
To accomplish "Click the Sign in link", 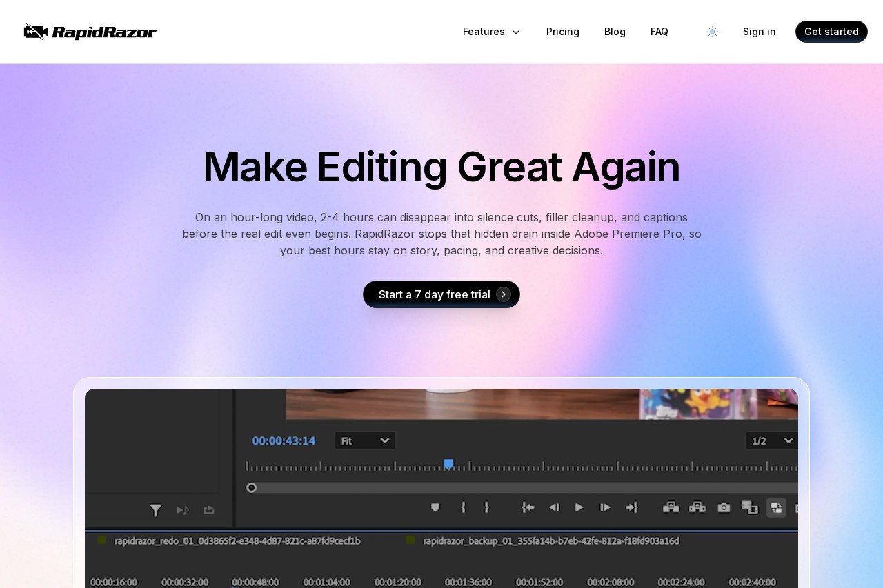I will click(x=759, y=32).
